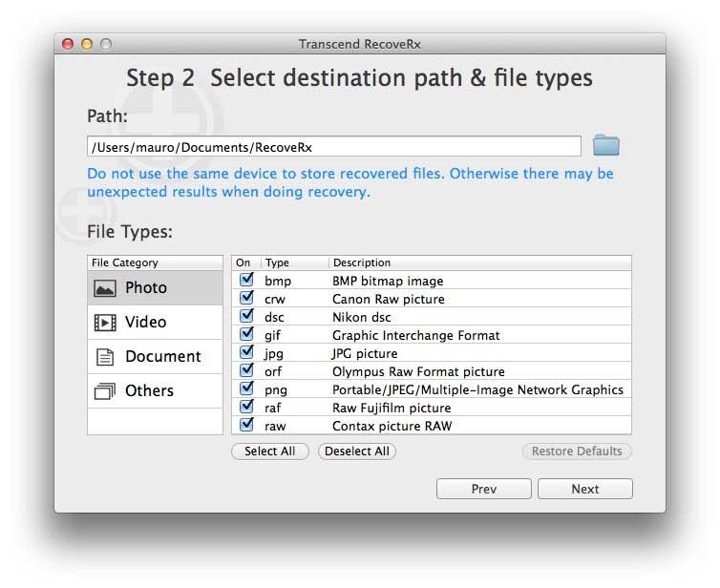Screen dimensions: 720x588
Task: Click the destination path text field
Action: click(333, 147)
